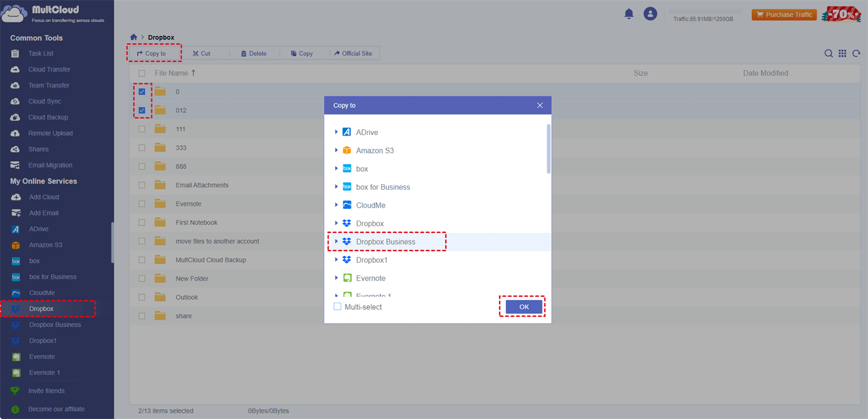Switch to grid view icon
The width and height of the screenshot is (868, 419).
pyautogui.click(x=843, y=54)
